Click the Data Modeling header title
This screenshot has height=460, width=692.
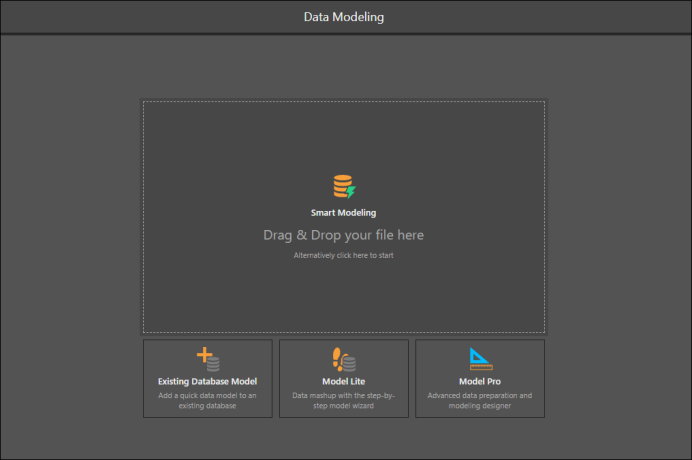(344, 17)
